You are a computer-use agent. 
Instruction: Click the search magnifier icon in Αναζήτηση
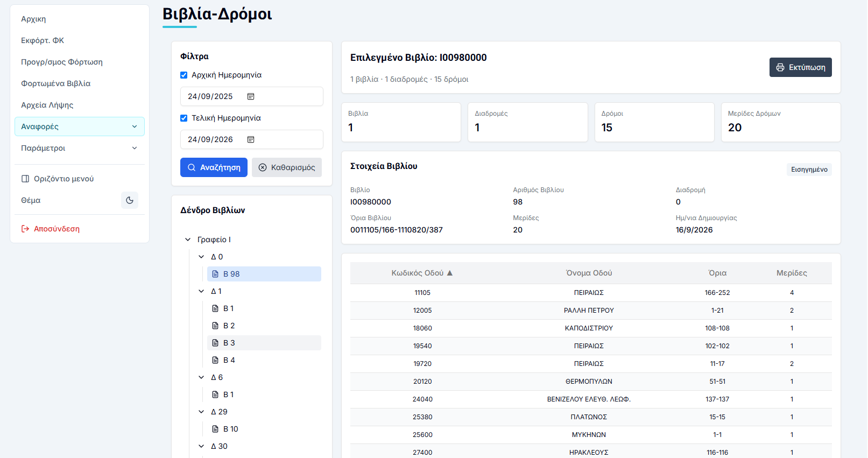(x=192, y=167)
